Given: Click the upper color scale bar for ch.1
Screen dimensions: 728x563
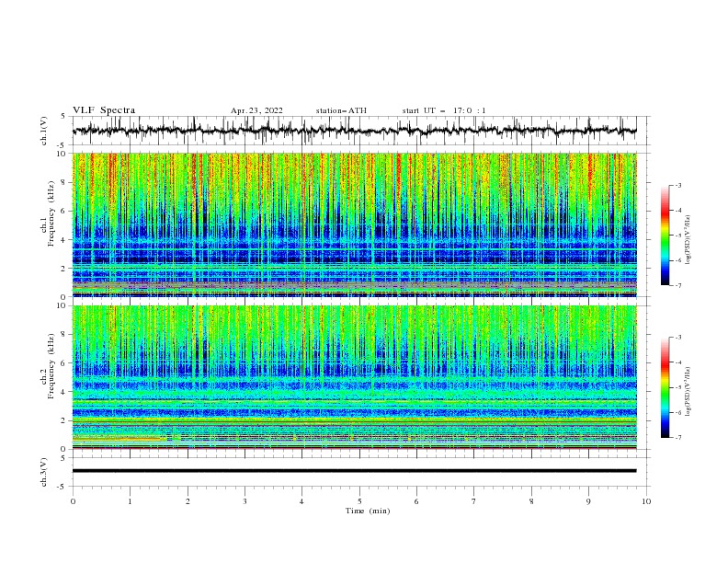Looking at the screenshot, I should [x=665, y=236].
